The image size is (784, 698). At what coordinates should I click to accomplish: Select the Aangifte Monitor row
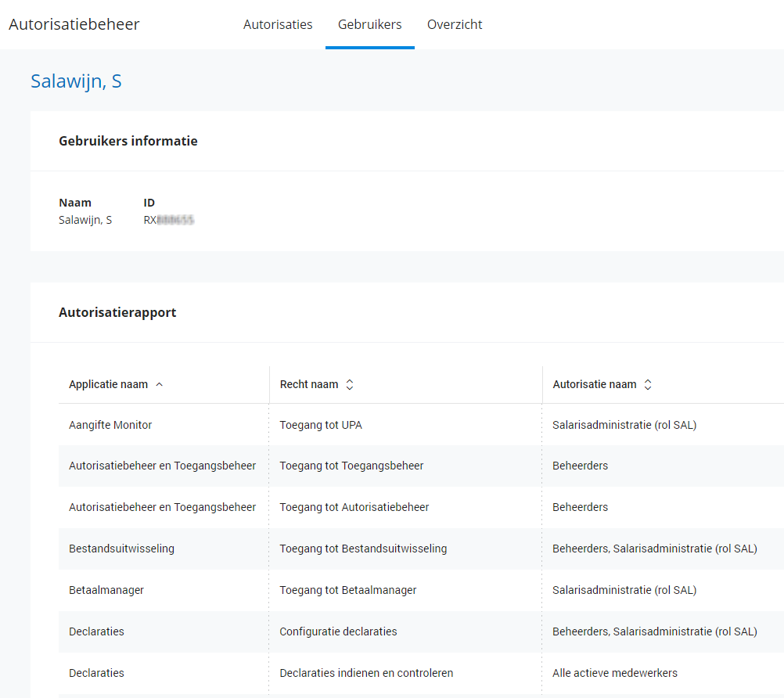pos(110,425)
